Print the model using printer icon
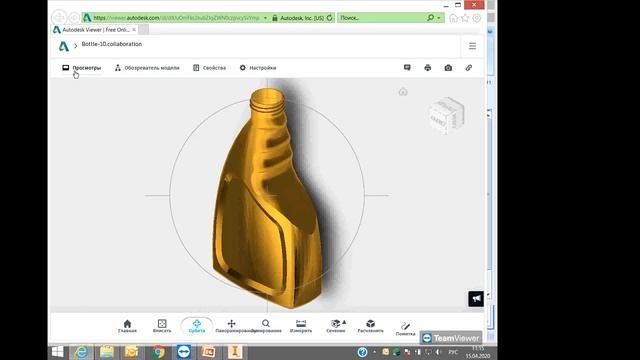Screen dimensions: 640x360 click(x=428, y=68)
